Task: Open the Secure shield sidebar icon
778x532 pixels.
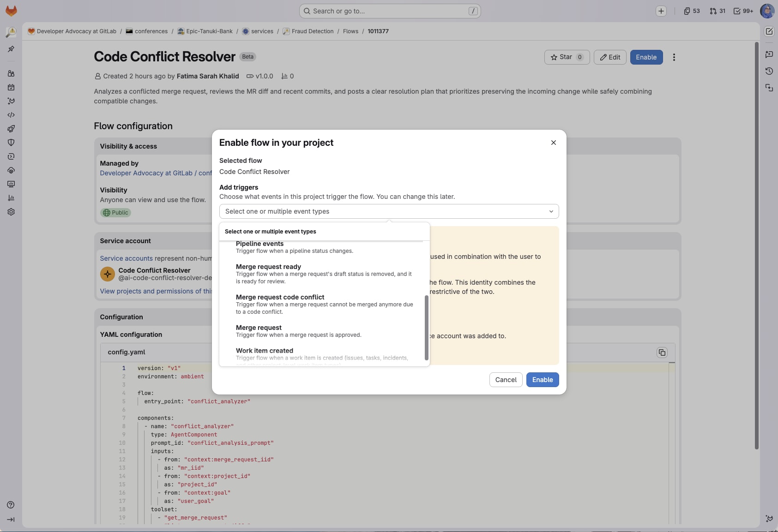Action: pyautogui.click(x=11, y=143)
